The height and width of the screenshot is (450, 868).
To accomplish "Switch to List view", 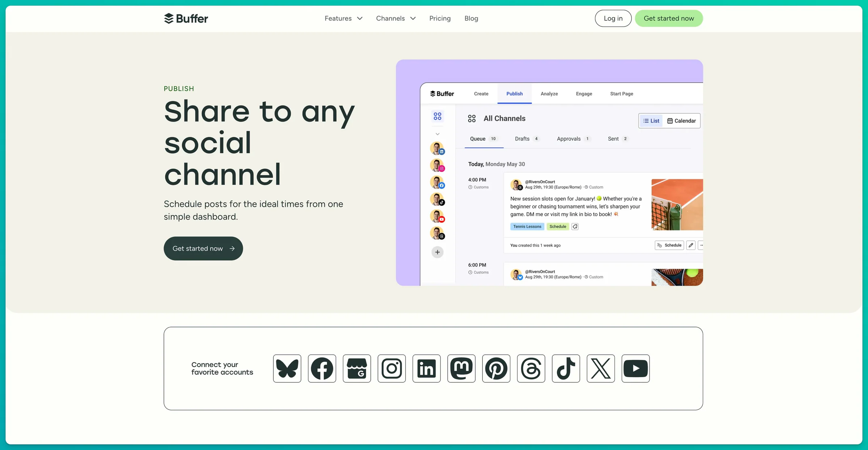I will (x=651, y=121).
